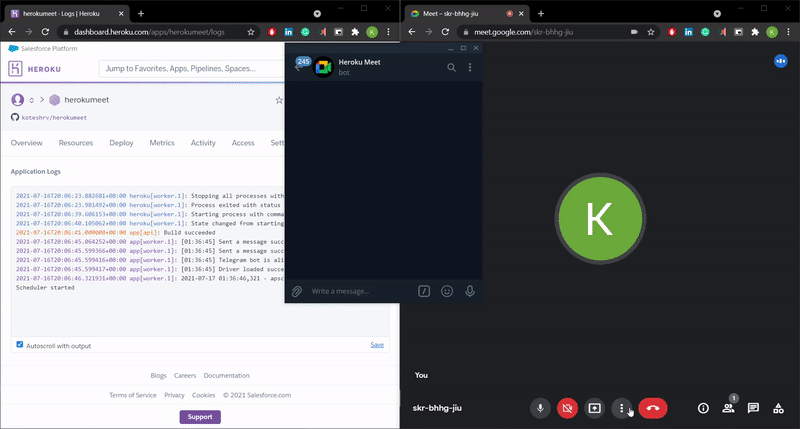Click the Save logs link
Image resolution: width=800 pixels, height=429 pixels.
377,345
